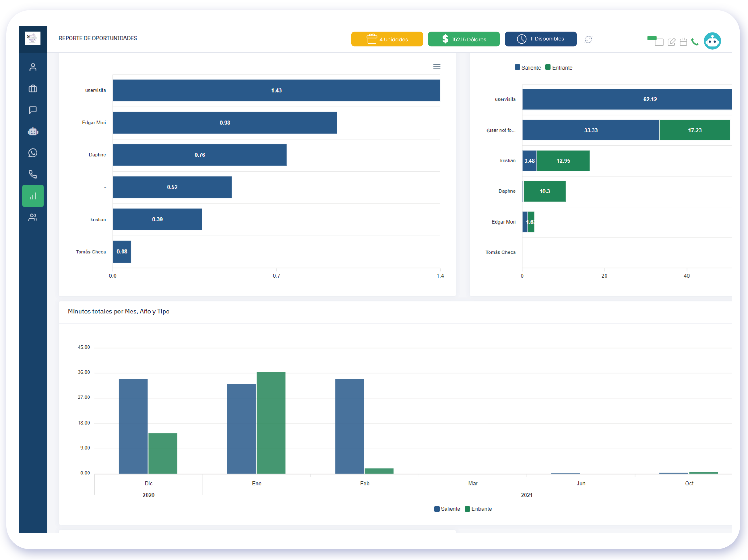Screen dimensions: 748x560
Task: Open the contacts person icon in sidebar
Action: [33, 67]
